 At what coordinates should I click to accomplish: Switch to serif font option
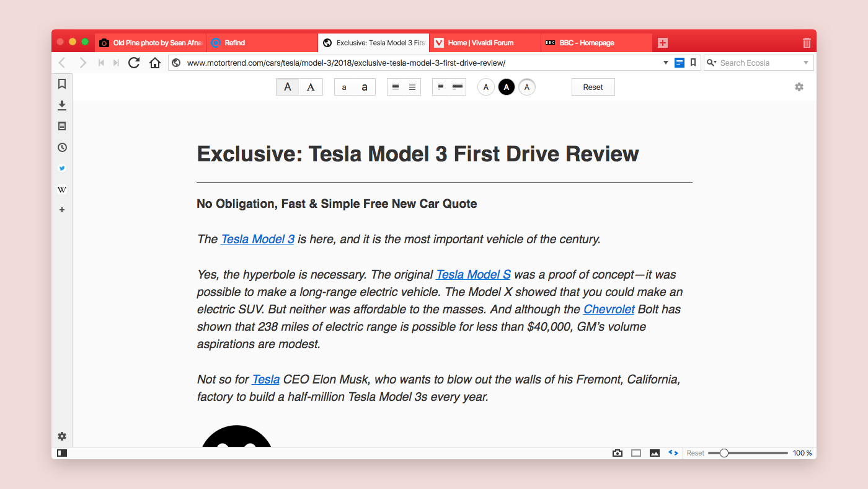point(311,87)
